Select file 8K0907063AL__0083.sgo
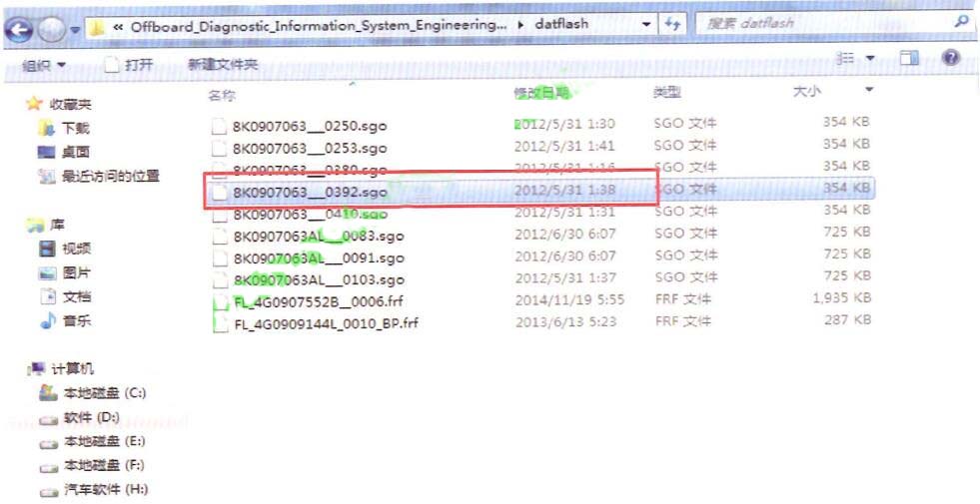 pyautogui.click(x=319, y=237)
